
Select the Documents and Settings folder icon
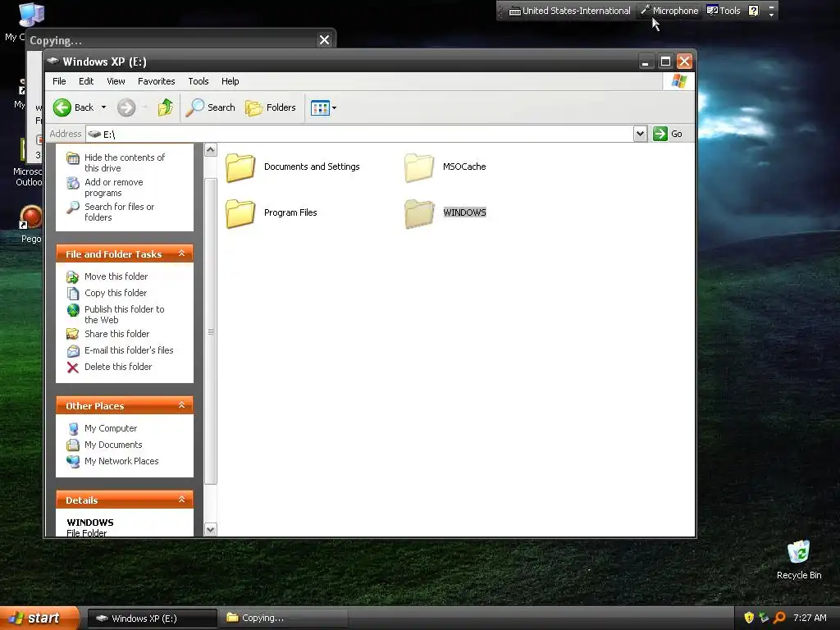pos(240,167)
